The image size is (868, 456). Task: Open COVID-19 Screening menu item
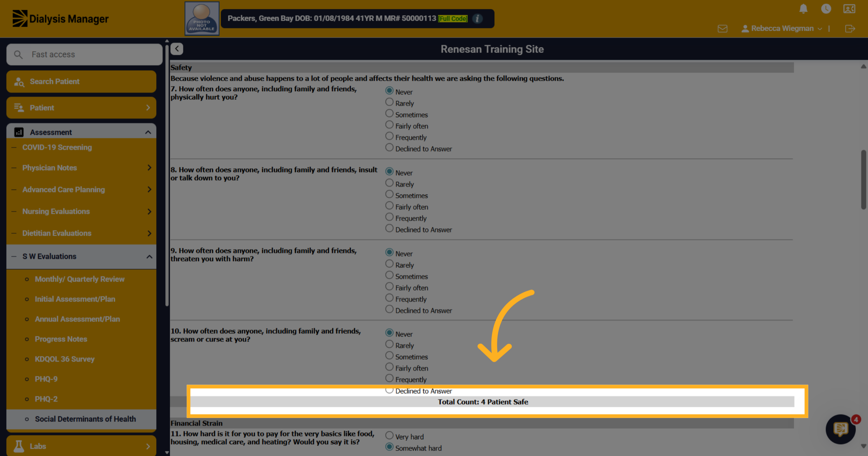tap(57, 147)
